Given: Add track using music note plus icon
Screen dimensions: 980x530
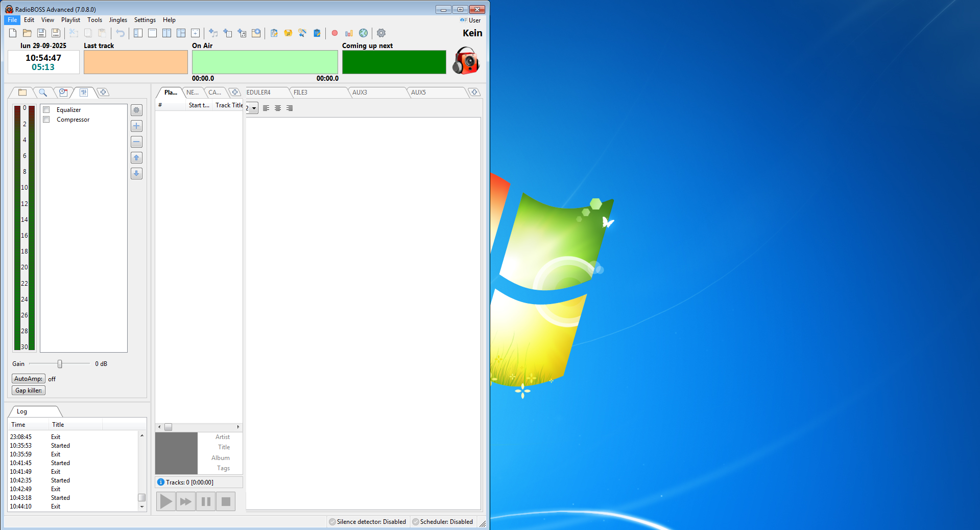Looking at the screenshot, I should 213,33.
